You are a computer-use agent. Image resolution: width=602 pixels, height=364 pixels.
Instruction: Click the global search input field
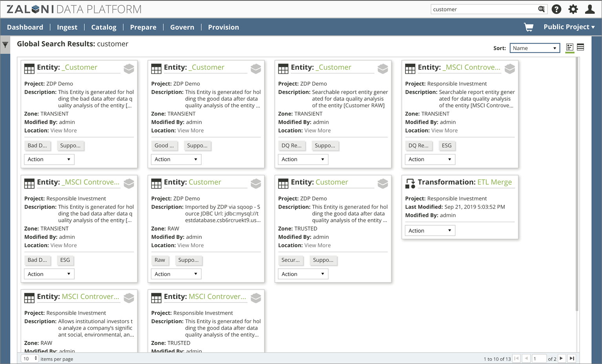pyautogui.click(x=484, y=9)
